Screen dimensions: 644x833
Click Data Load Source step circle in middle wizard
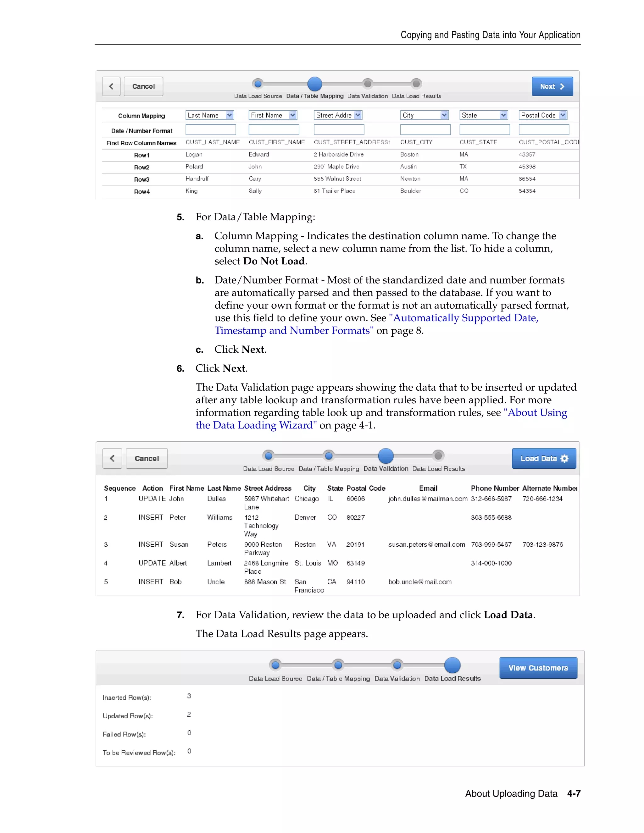[269, 455]
